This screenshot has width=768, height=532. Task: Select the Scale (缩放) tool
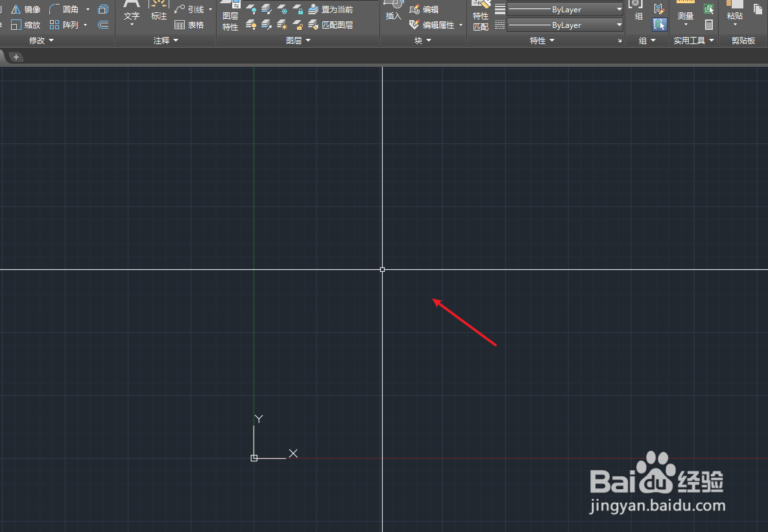coord(25,25)
